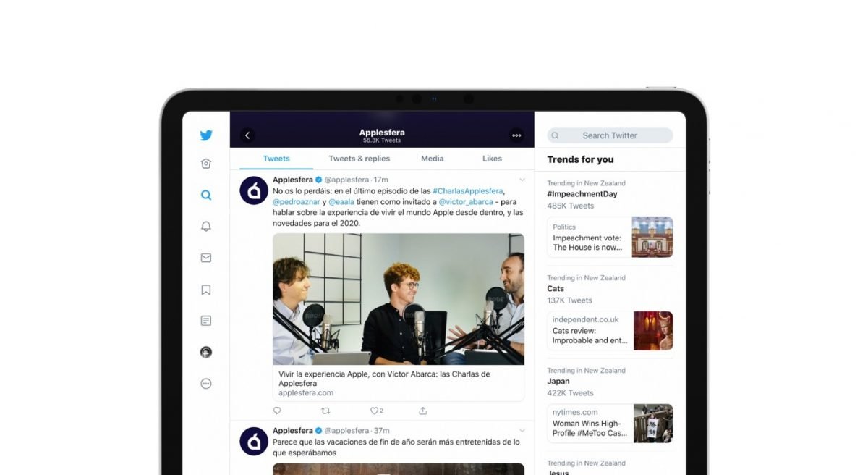Screen dimensions: 868x475
Task: Open the independent.co.uk Cats review card
Action: point(610,331)
